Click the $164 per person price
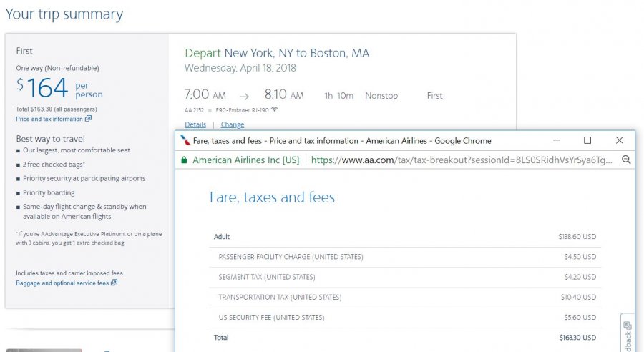Image resolution: width=644 pixels, height=352 pixels. click(59, 88)
